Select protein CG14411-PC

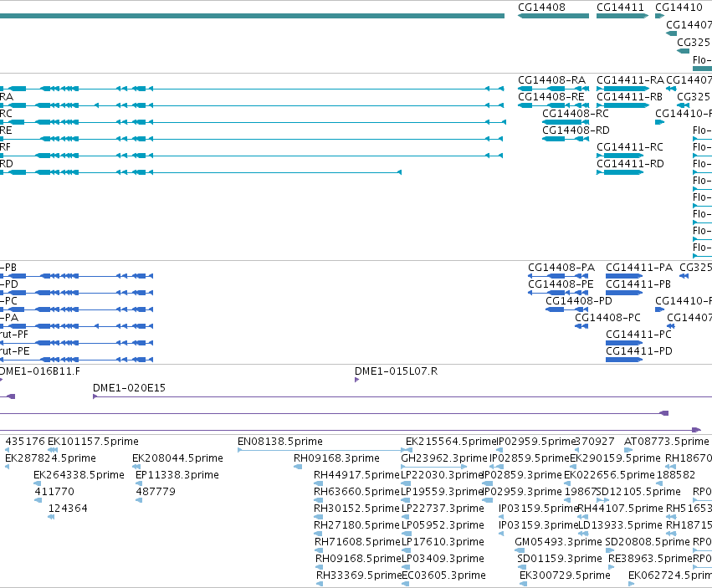tap(624, 343)
